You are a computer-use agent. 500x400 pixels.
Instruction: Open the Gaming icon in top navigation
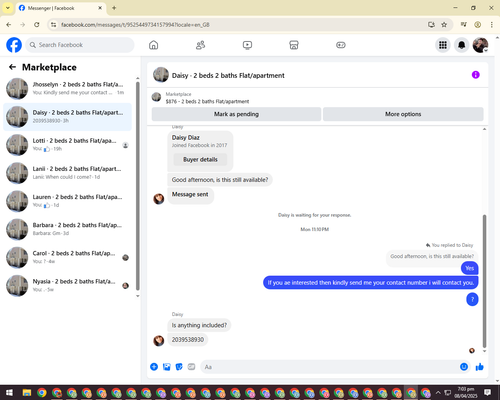tap(341, 45)
